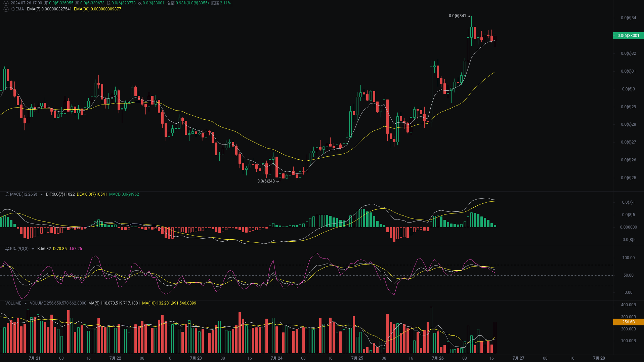The image size is (644, 362).
Task: Click the VOLUME indicator name label
Action: [x=13, y=303]
